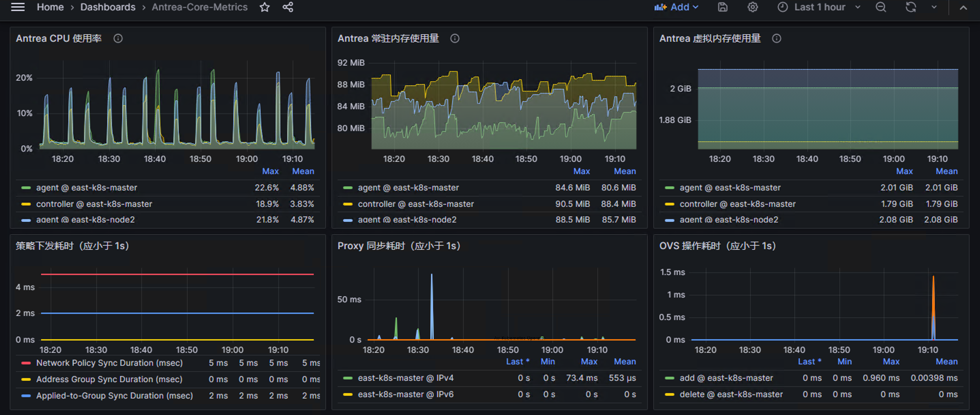Toggle Applied-to-Group Sync Duration series
This screenshot has height=415, width=980.
point(115,396)
